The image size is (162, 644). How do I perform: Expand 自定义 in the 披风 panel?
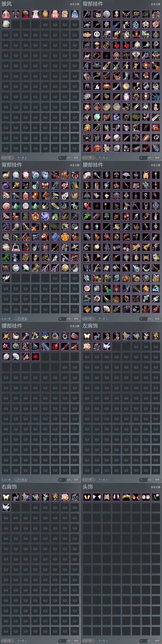point(74,4)
